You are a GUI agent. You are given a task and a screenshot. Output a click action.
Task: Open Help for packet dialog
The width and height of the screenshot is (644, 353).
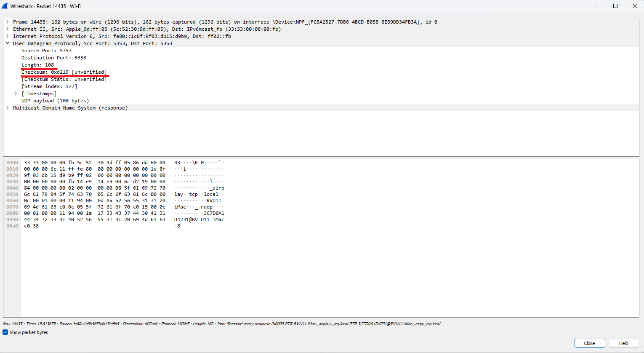[x=624, y=343]
